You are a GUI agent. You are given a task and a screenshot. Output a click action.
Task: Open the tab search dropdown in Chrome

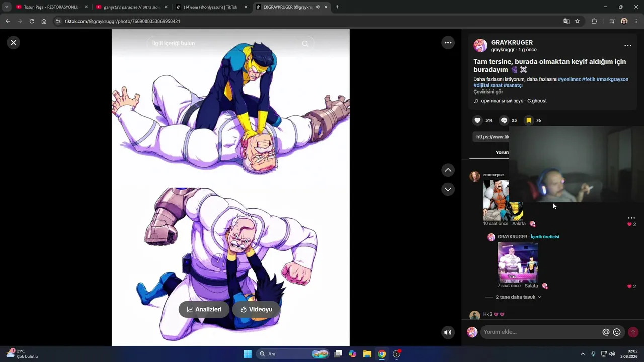point(7,7)
